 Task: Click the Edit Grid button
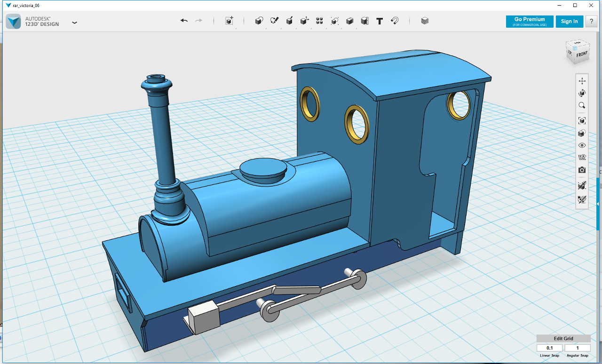pos(563,339)
